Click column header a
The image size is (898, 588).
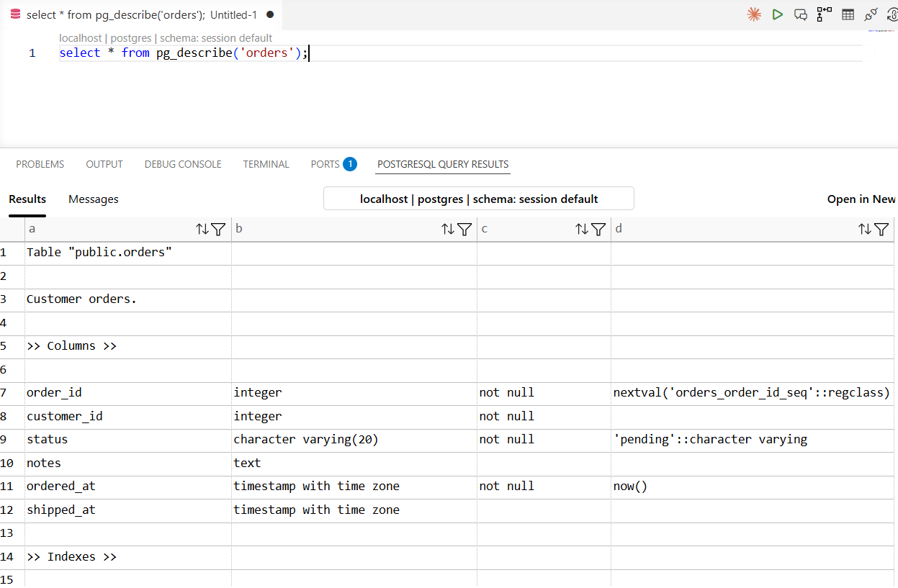click(128, 230)
